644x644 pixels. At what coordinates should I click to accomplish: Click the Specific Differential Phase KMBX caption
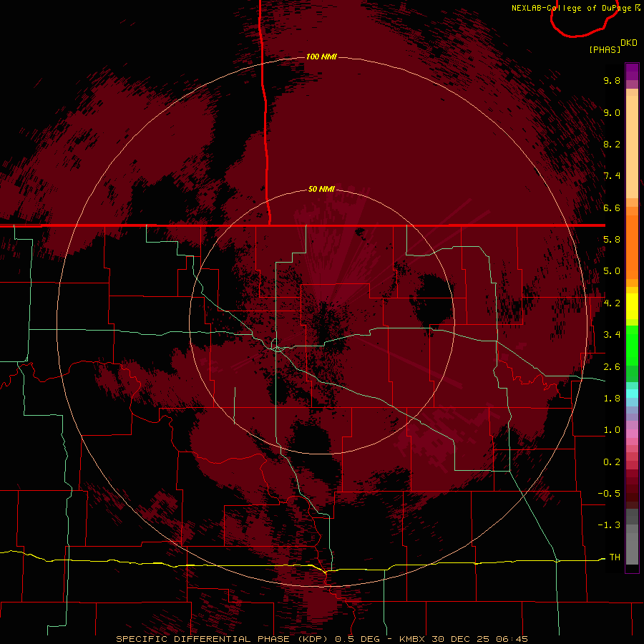coord(321,639)
